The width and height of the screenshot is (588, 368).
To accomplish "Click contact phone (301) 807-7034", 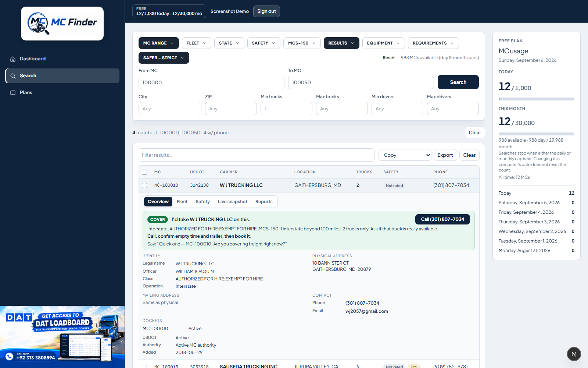I will (x=362, y=303).
